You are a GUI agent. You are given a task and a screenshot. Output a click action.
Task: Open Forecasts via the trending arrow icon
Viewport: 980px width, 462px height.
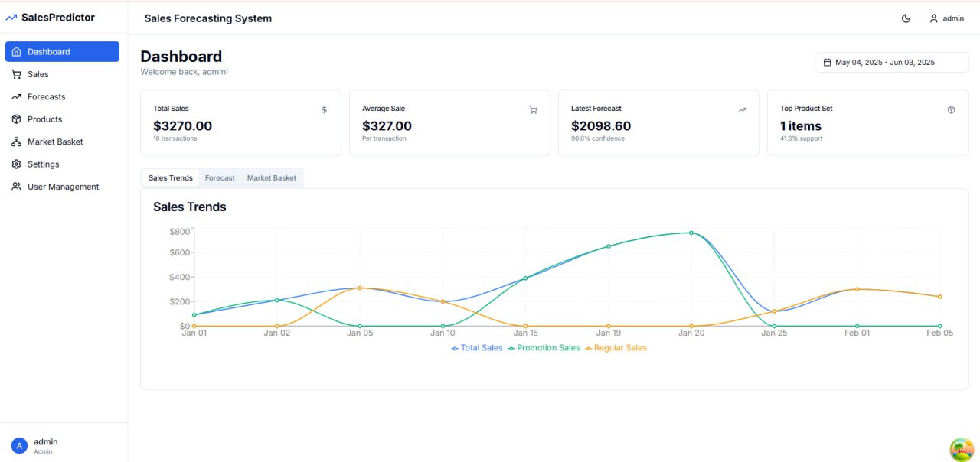click(16, 96)
